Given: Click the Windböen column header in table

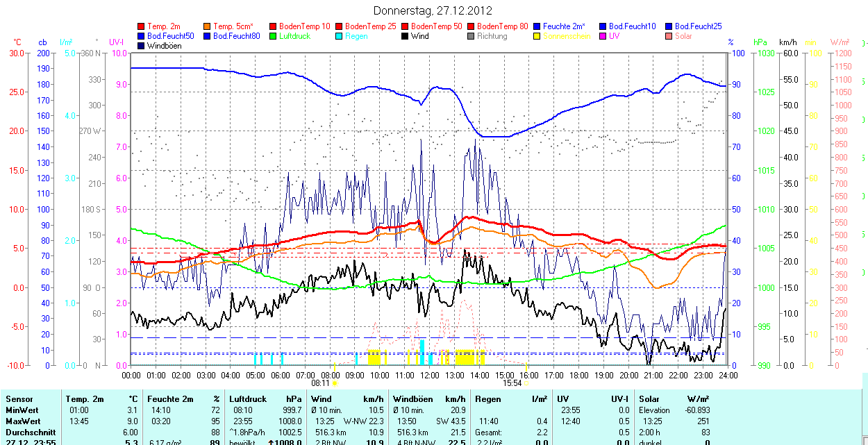Looking at the screenshot, I should (412, 399).
